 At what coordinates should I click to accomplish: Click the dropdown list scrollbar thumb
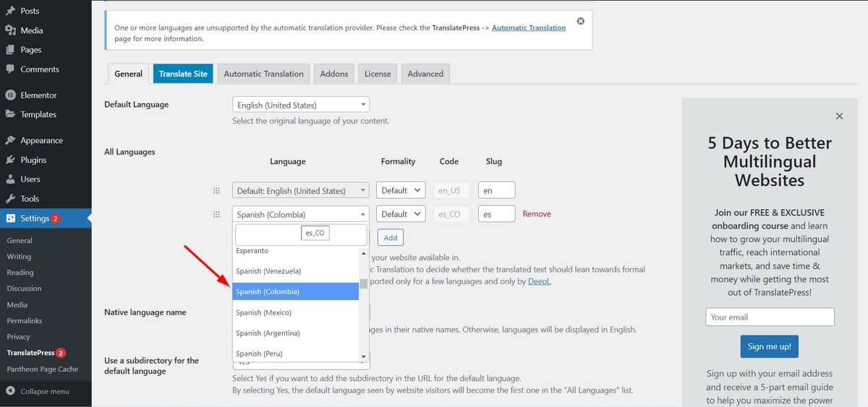[x=364, y=283]
